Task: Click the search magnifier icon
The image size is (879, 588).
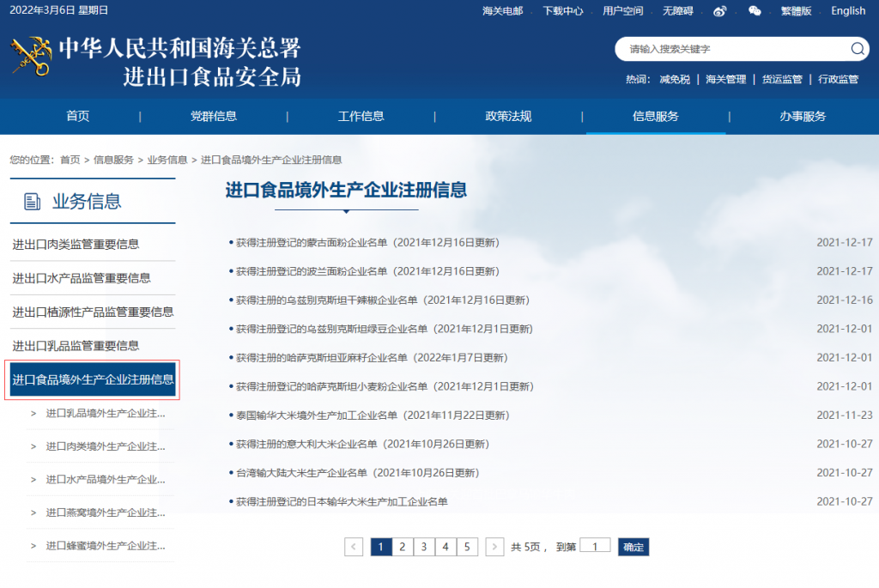Action: [x=858, y=49]
